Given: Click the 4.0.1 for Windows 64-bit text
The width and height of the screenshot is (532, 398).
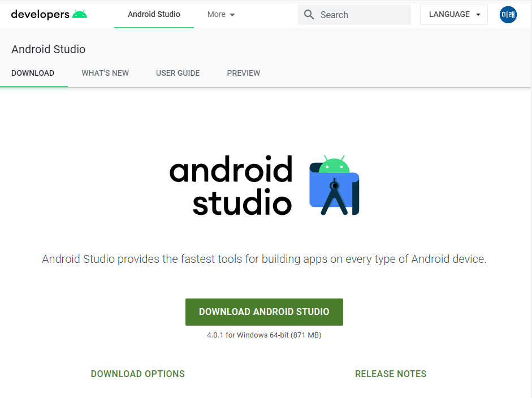Looking at the screenshot, I should (x=264, y=335).
